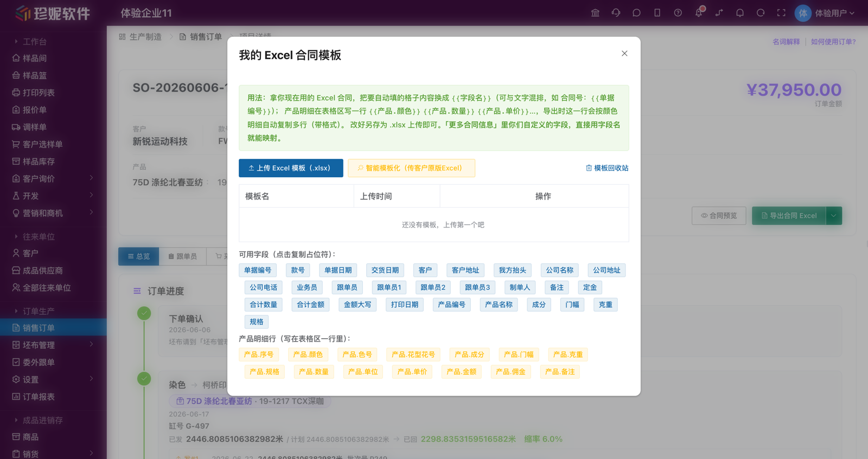Copy the 规格 field tag

pos(257,322)
